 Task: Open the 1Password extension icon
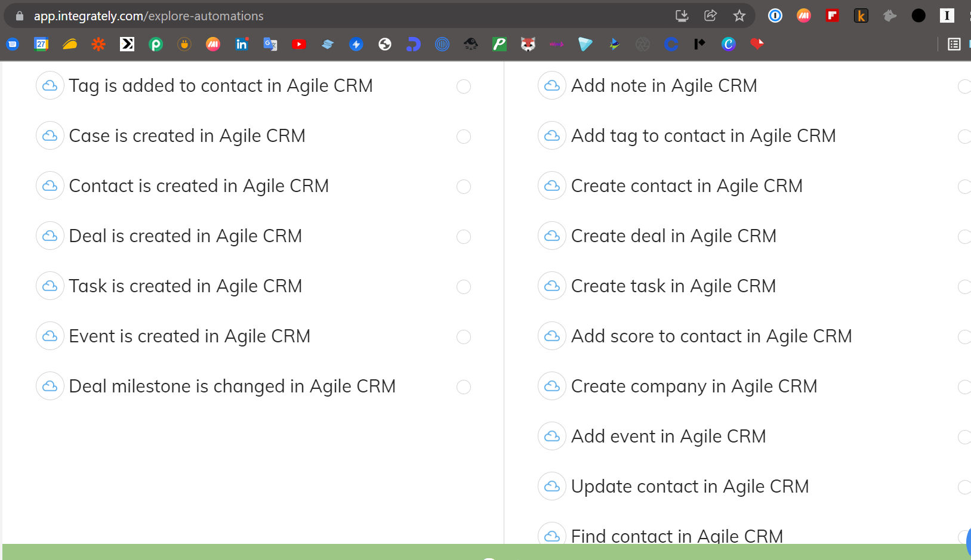[x=775, y=16]
